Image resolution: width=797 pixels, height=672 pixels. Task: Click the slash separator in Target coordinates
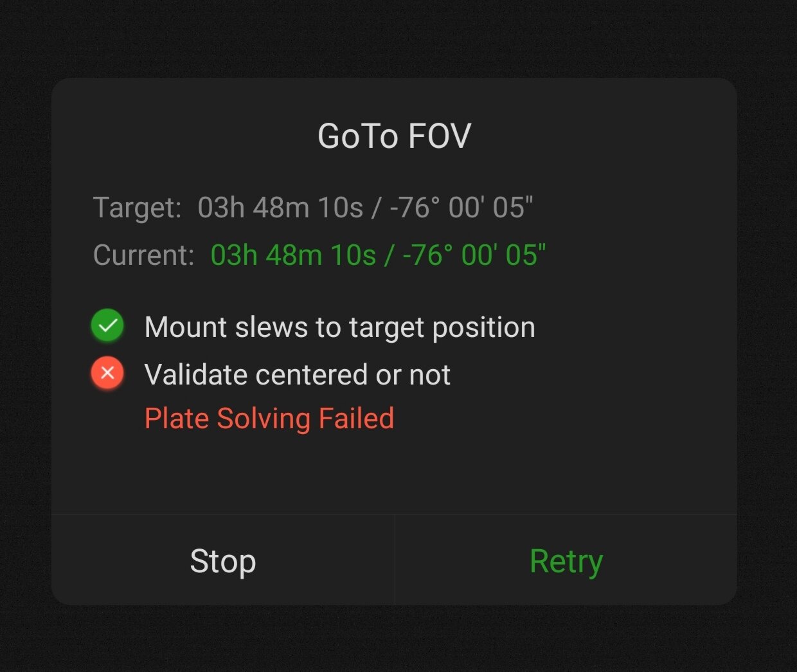click(x=376, y=208)
